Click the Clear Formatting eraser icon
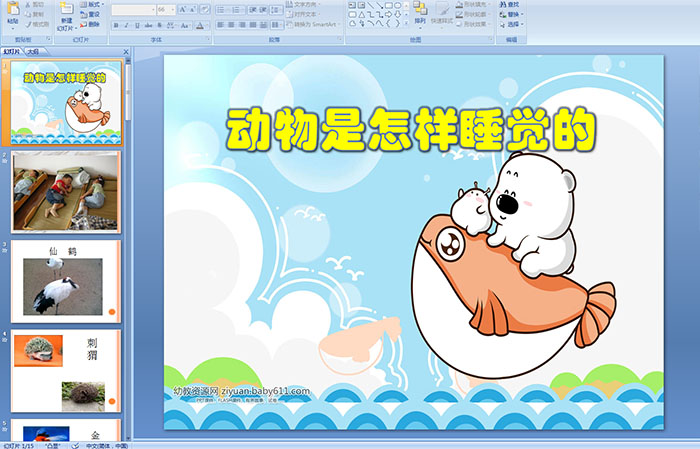 (205, 10)
